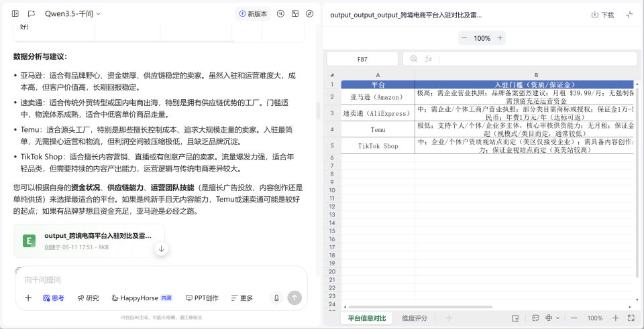Click the green E spreadsheet file icon
The width and height of the screenshot is (644, 329).
(29, 241)
